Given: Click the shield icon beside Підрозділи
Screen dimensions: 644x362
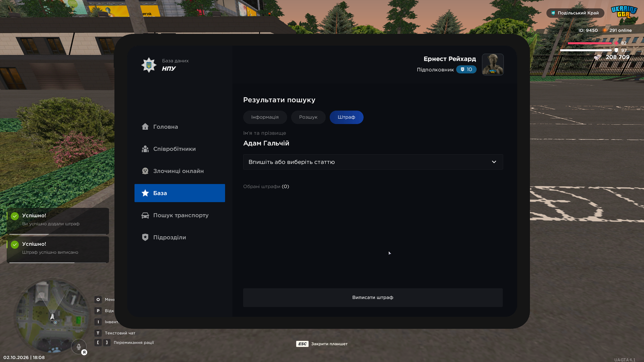Looking at the screenshot, I should click(145, 237).
